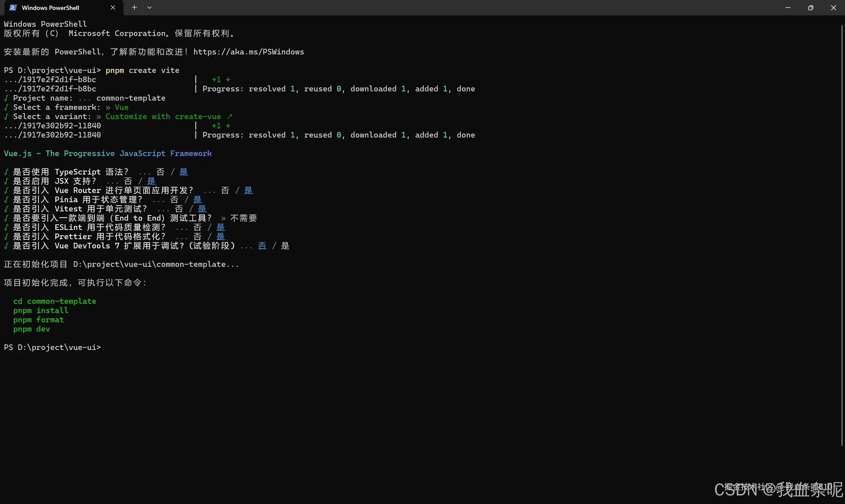Click the selected framework 'Vue'

(122, 107)
